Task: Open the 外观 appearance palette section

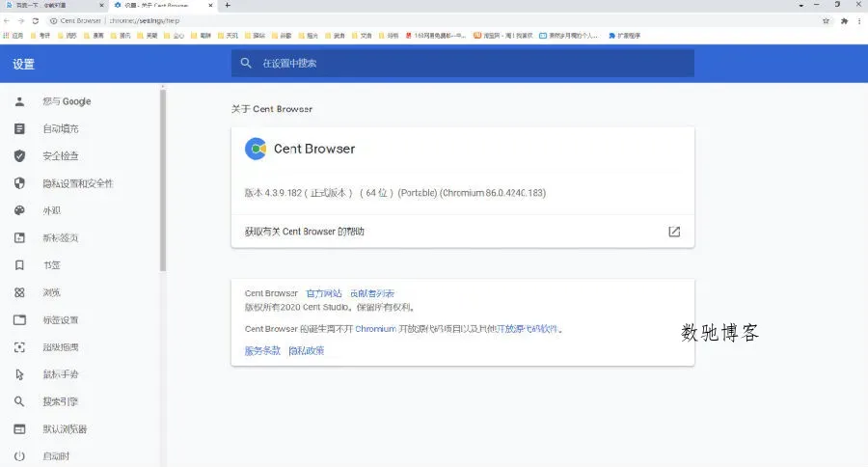Action: tap(51, 210)
